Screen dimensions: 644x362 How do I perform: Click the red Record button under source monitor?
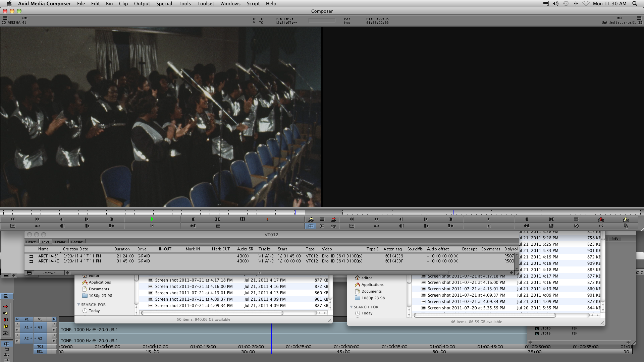(x=267, y=219)
